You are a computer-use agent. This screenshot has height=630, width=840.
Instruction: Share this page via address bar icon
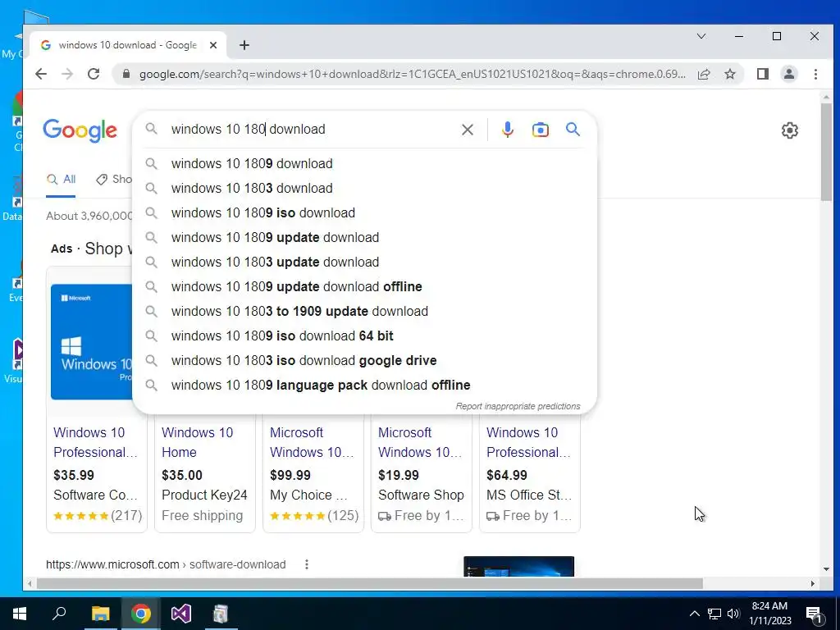tap(704, 74)
